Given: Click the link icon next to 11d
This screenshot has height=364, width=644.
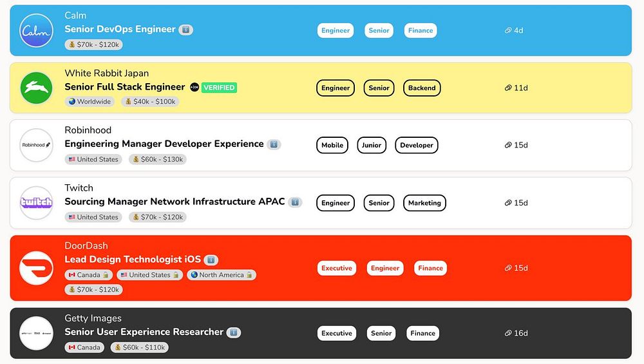Looking at the screenshot, I should [508, 88].
